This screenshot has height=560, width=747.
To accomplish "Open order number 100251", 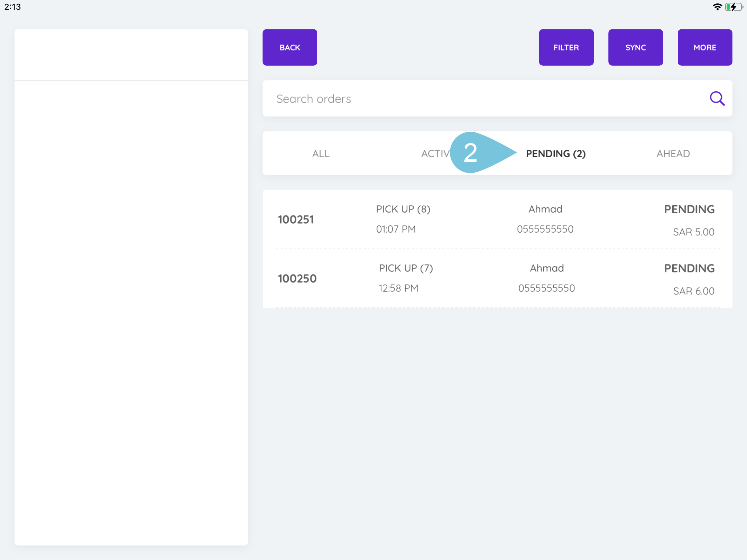I will tap(296, 220).
